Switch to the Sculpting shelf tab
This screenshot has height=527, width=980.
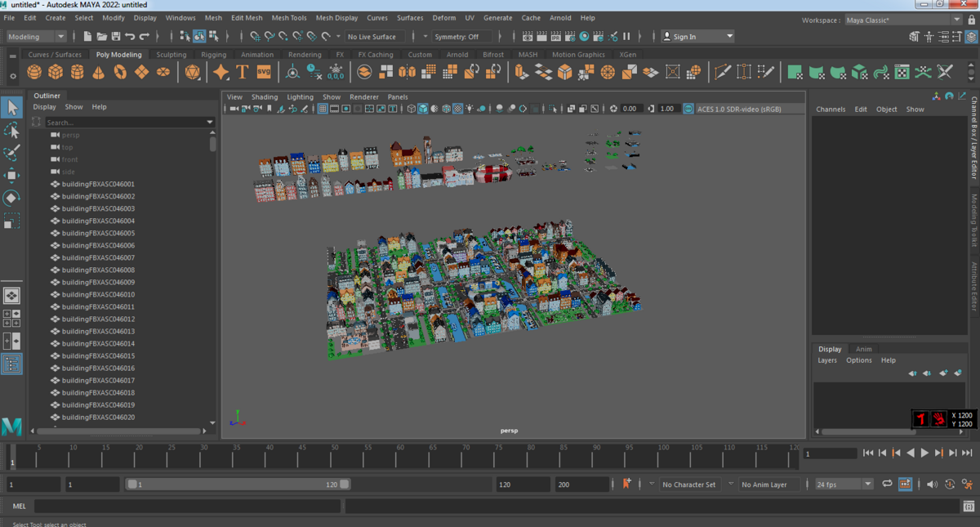(x=171, y=55)
